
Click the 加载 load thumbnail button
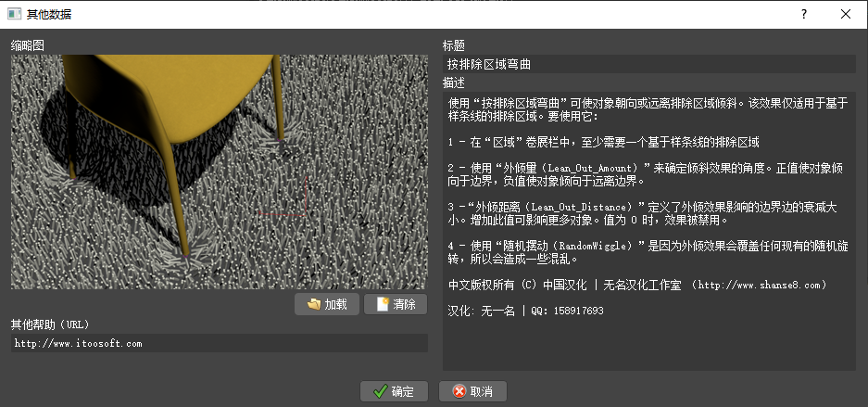pos(327,304)
